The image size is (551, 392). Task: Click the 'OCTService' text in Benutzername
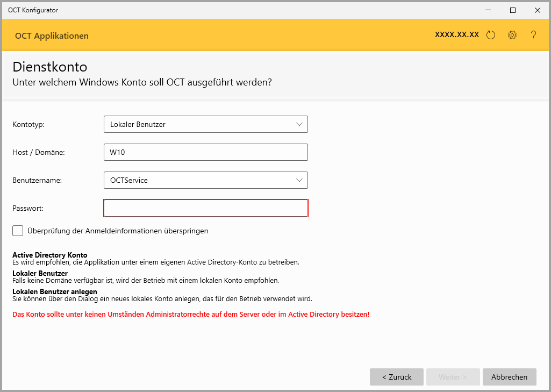129,180
